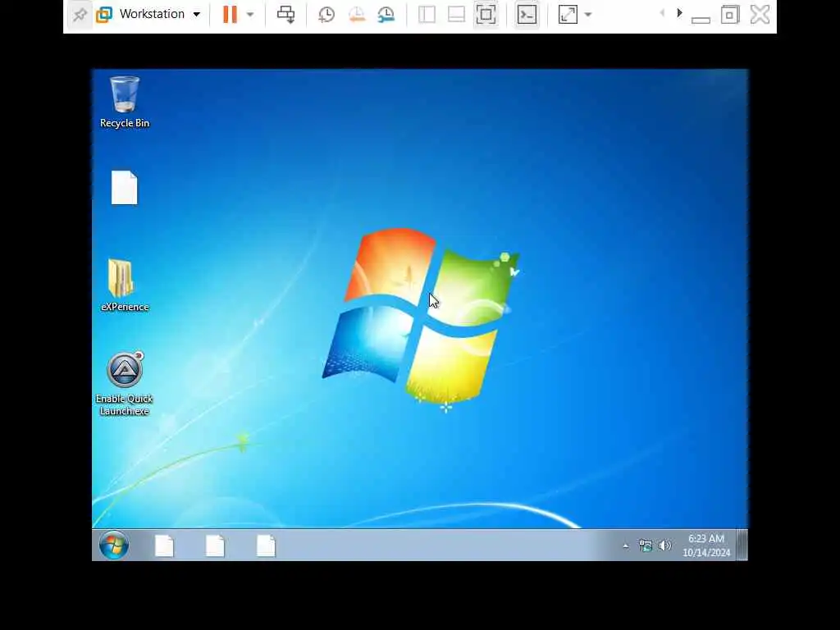This screenshot has width=840, height=630.
Task: Unpin the VMware fullscreen toolbar
Action: pos(80,15)
